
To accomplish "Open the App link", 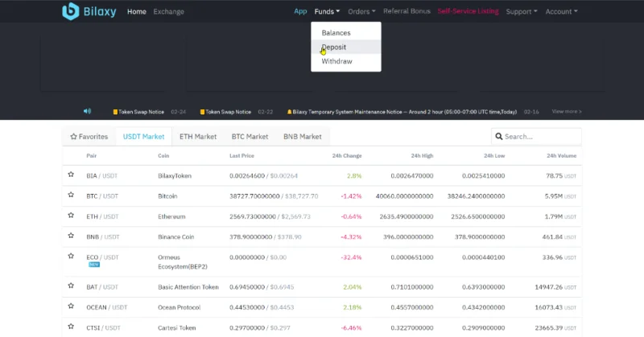I will coord(300,11).
